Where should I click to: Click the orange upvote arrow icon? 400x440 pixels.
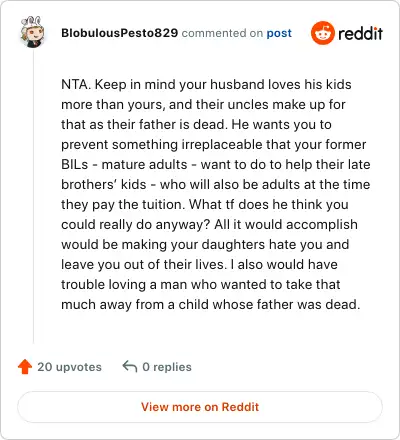[x=25, y=367]
